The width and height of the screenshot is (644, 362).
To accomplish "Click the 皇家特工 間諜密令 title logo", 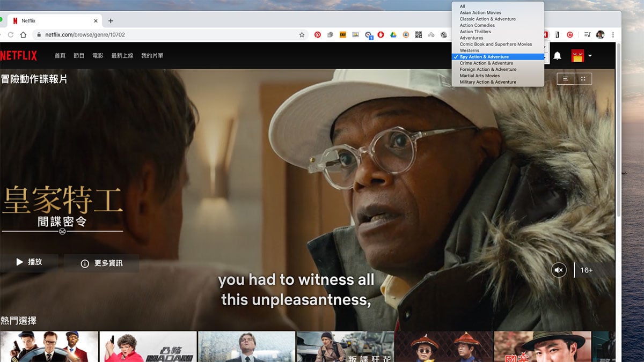I will pyautogui.click(x=62, y=209).
